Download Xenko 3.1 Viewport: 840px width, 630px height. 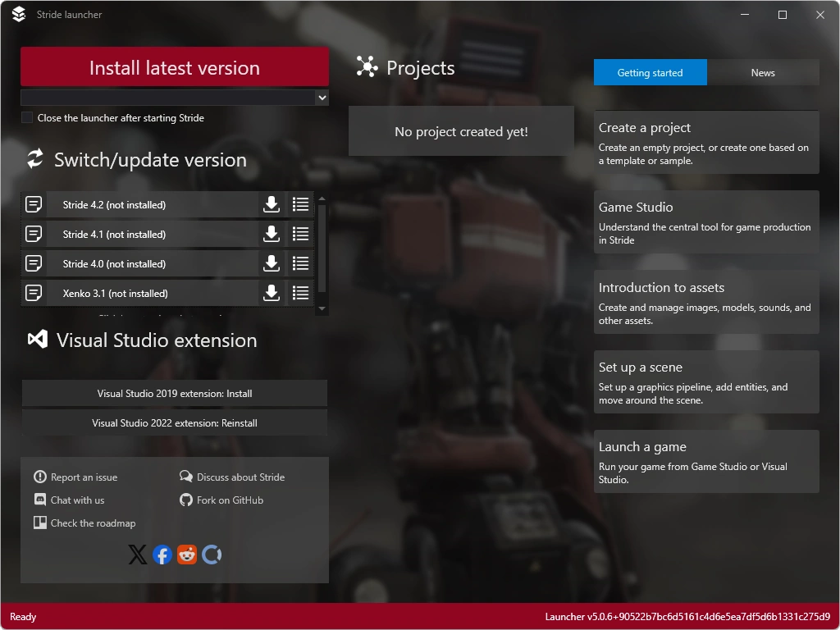point(272,292)
